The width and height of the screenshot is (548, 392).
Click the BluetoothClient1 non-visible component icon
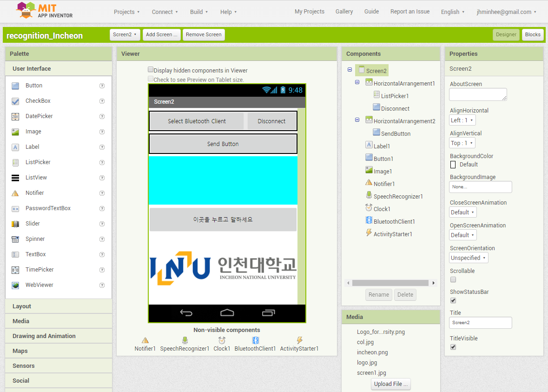(x=255, y=340)
